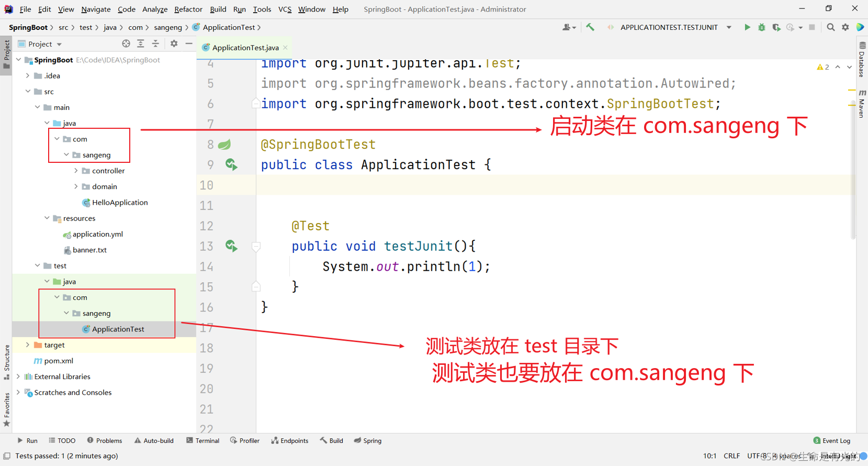This screenshot has height=466, width=868.
Task: Open the Profiler tool window
Action: point(244,441)
